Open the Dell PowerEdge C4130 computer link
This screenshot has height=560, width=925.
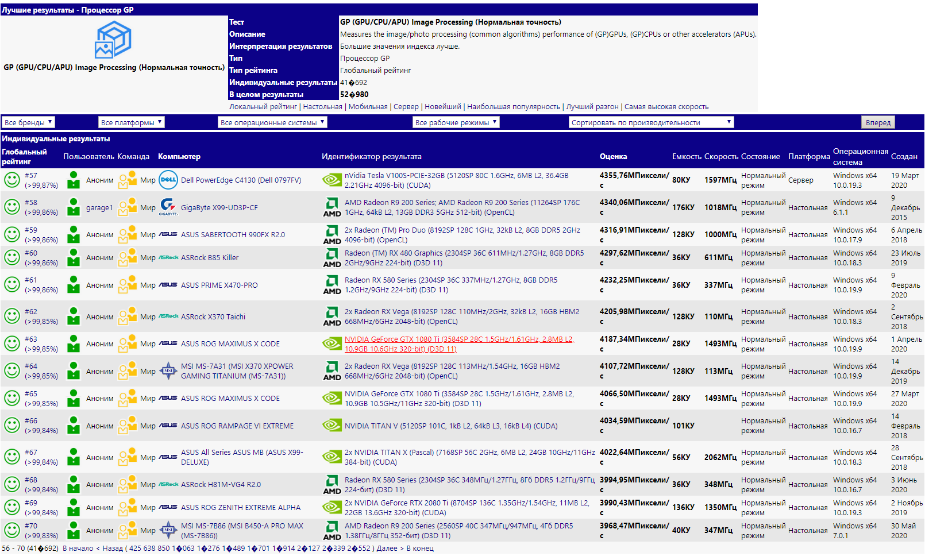click(x=241, y=180)
